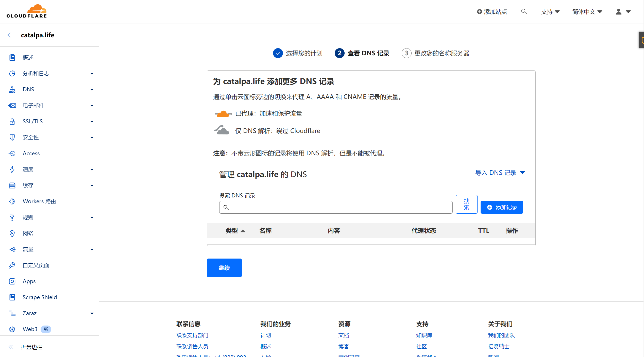
Task: Expand the SSL/TLS submenu arrow
Action: click(92, 122)
